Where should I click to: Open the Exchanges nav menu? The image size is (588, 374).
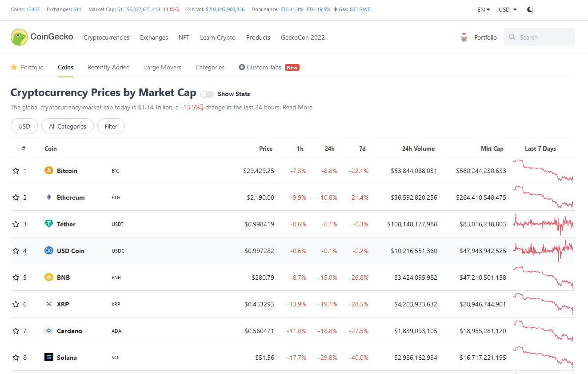154,37
